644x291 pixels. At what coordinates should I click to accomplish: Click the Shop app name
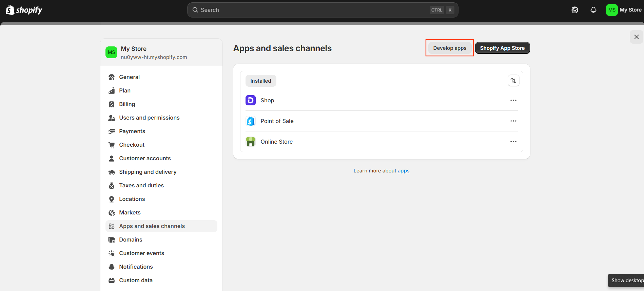click(267, 101)
